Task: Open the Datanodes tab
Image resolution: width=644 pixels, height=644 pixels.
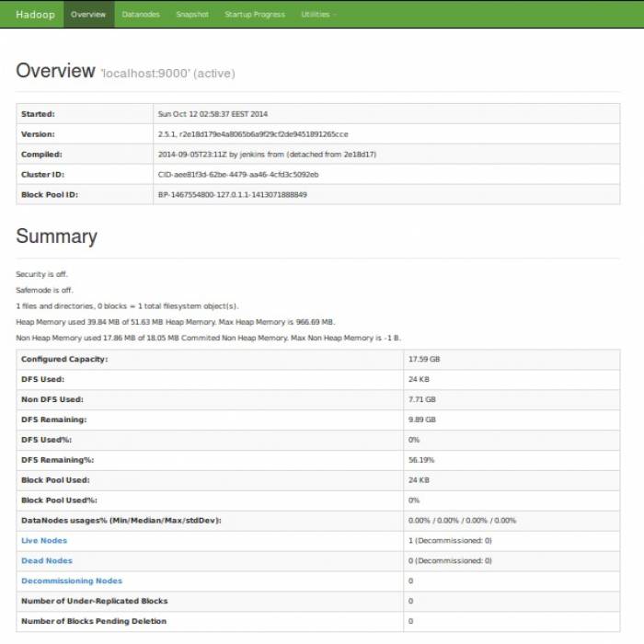Action: pyautogui.click(x=141, y=15)
